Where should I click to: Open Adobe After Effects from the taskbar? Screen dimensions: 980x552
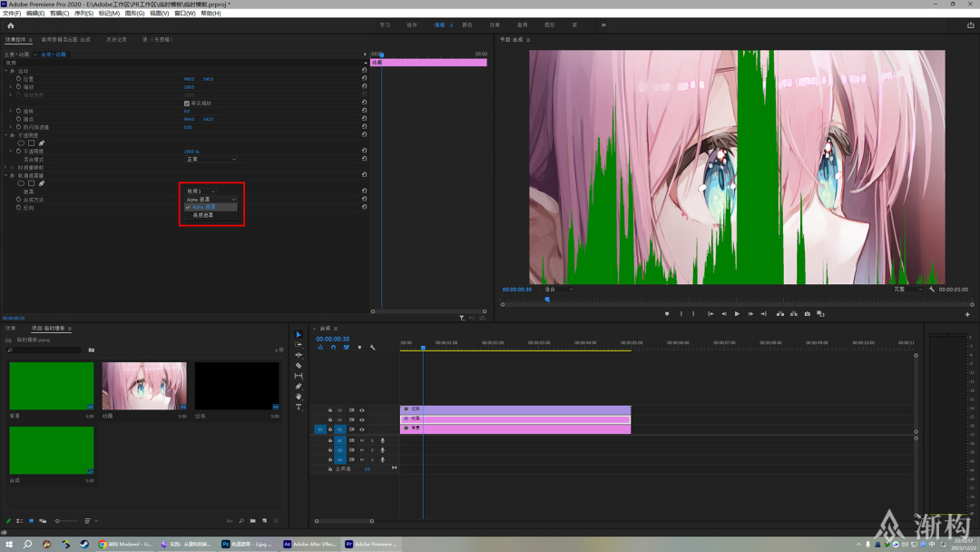pyautogui.click(x=309, y=544)
